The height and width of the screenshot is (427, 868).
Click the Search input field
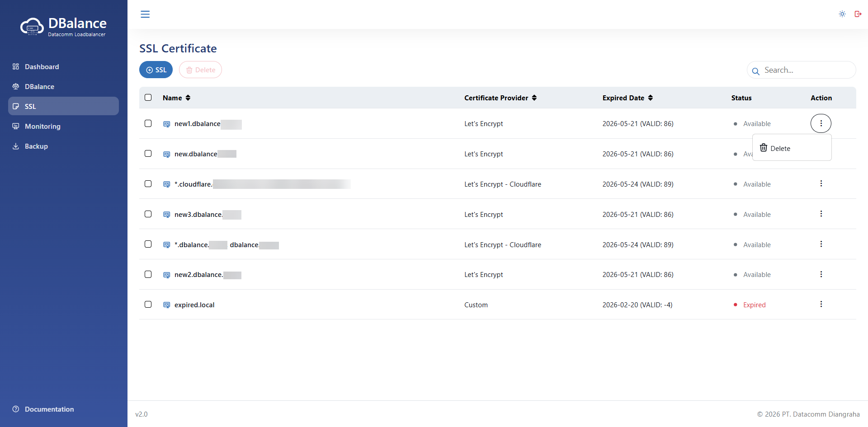click(806, 70)
